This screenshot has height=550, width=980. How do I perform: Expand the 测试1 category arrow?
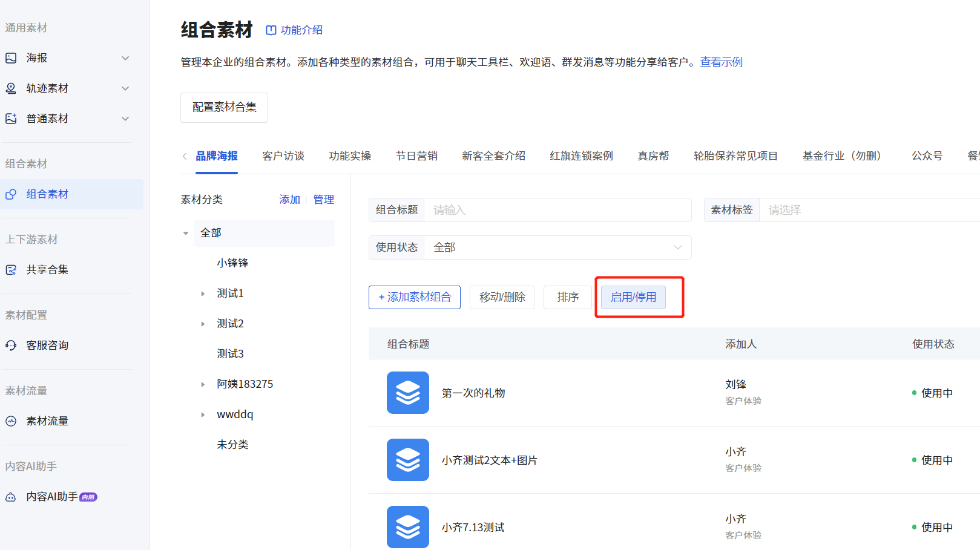[x=203, y=293]
